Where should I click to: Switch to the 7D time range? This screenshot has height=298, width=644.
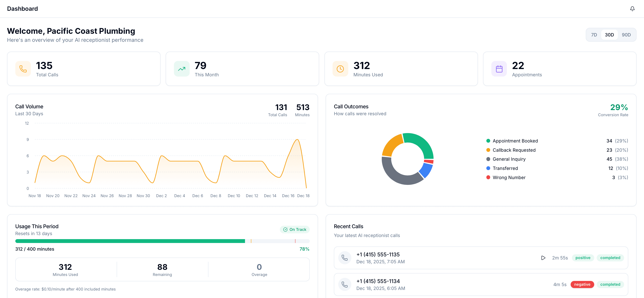point(594,35)
